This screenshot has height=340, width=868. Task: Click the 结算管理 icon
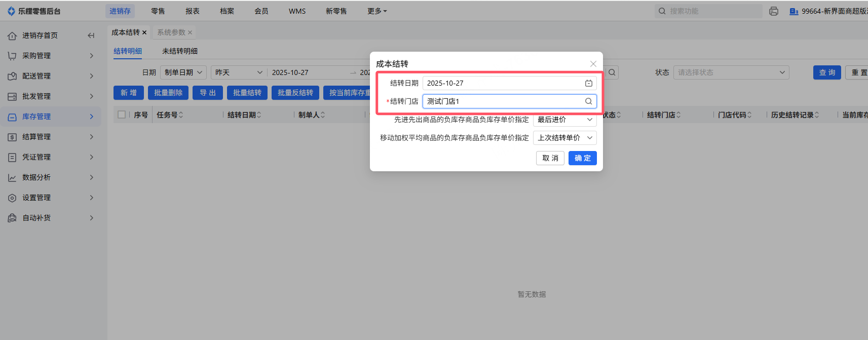[x=12, y=137]
